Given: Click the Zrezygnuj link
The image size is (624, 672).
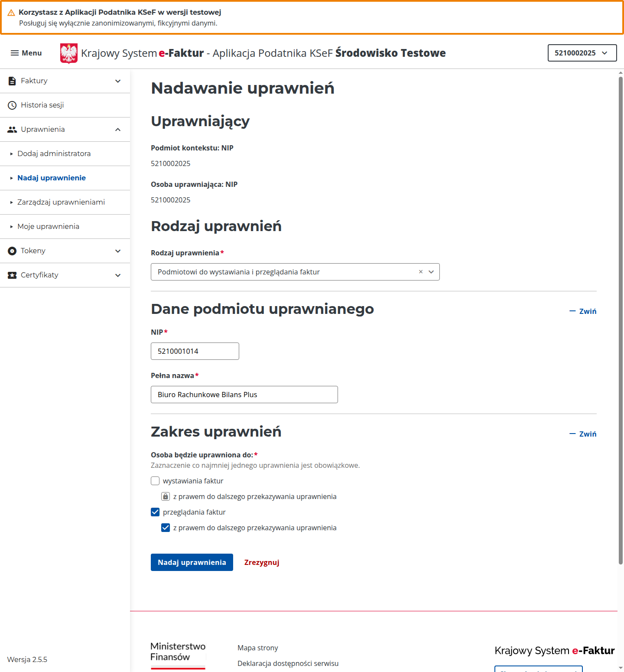Looking at the screenshot, I should click(262, 562).
